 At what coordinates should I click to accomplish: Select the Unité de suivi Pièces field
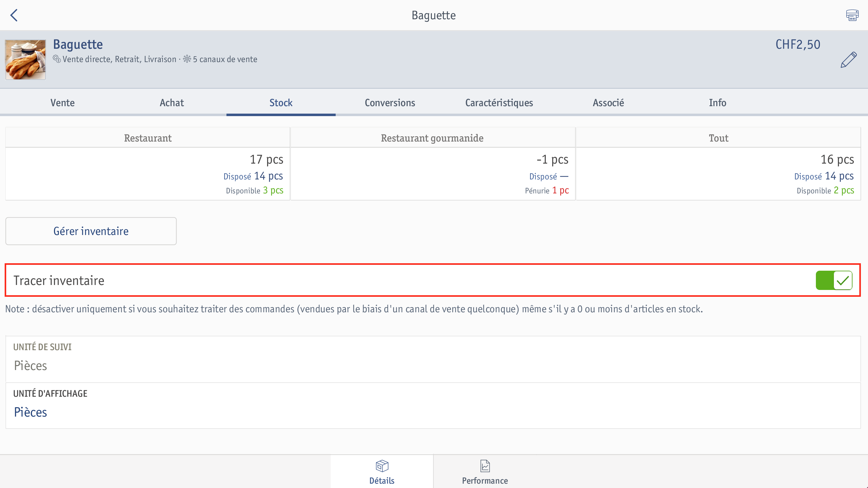click(433, 359)
